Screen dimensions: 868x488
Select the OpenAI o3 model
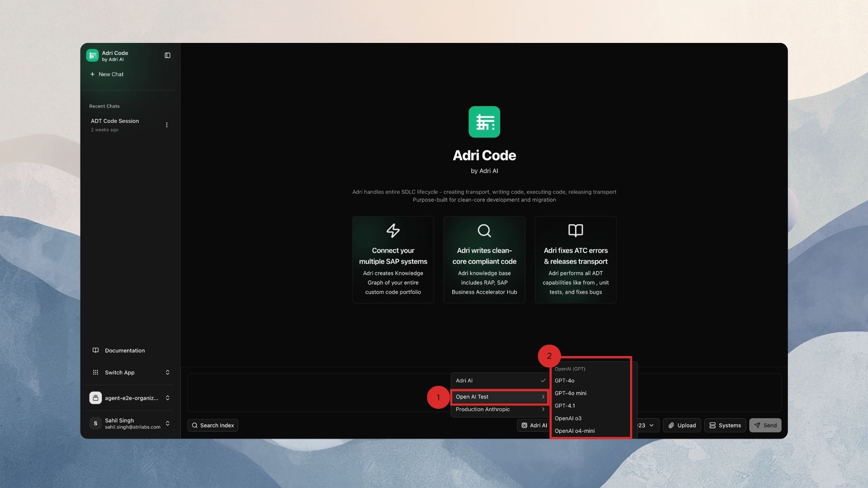point(590,419)
